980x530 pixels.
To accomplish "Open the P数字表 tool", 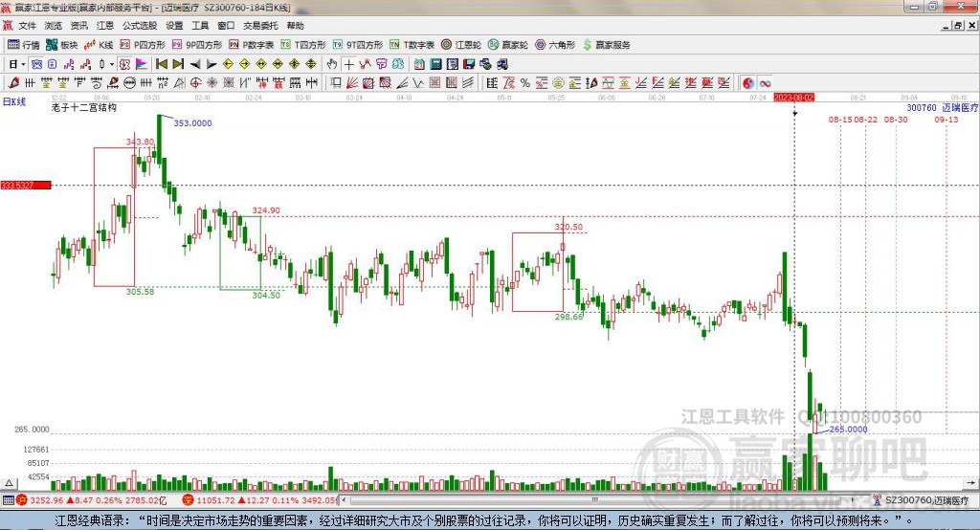I will pyautogui.click(x=252, y=45).
